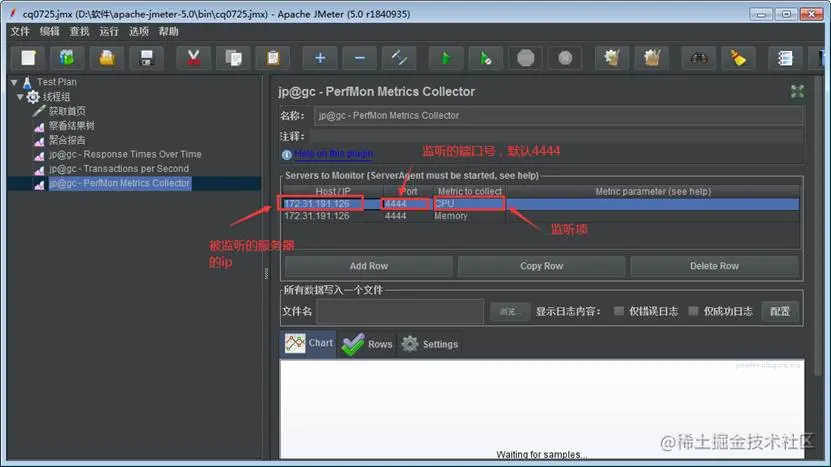Viewport: 831px width, 467px height.
Task: Click the 配置 configure button
Action: 780,311
